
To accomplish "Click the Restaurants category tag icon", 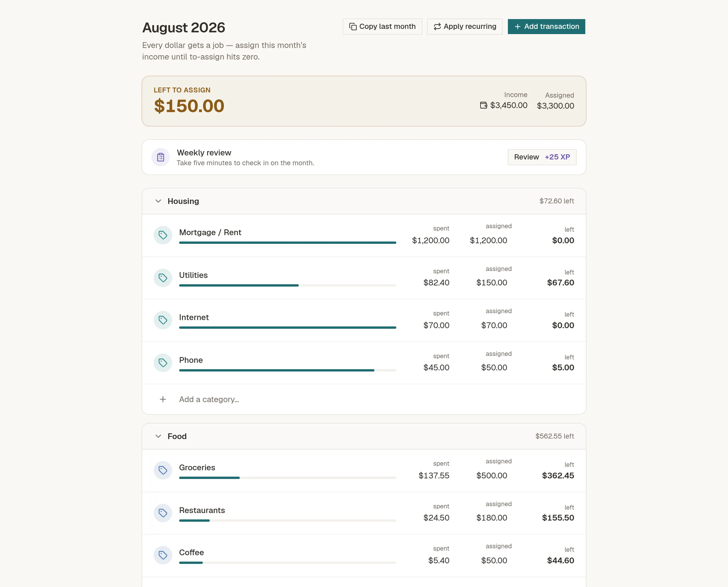I will (163, 513).
